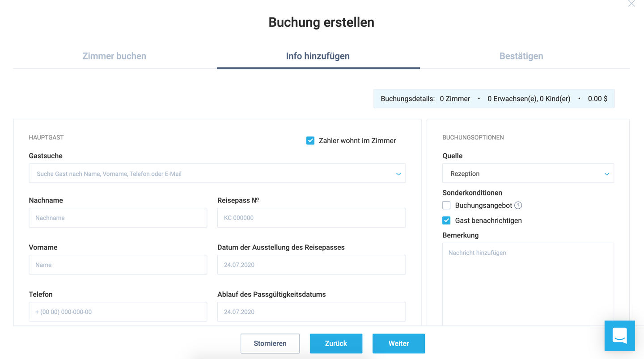
Task: Toggle the Gast benachrichtigen checkbox
Action: point(446,220)
